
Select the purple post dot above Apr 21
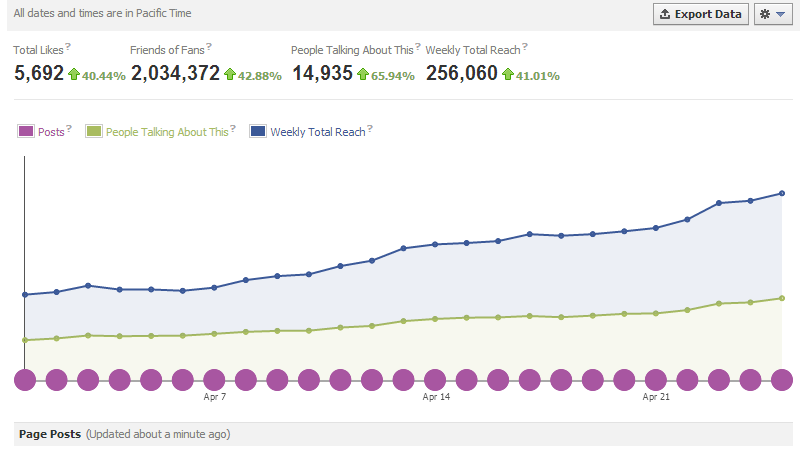[656, 380]
